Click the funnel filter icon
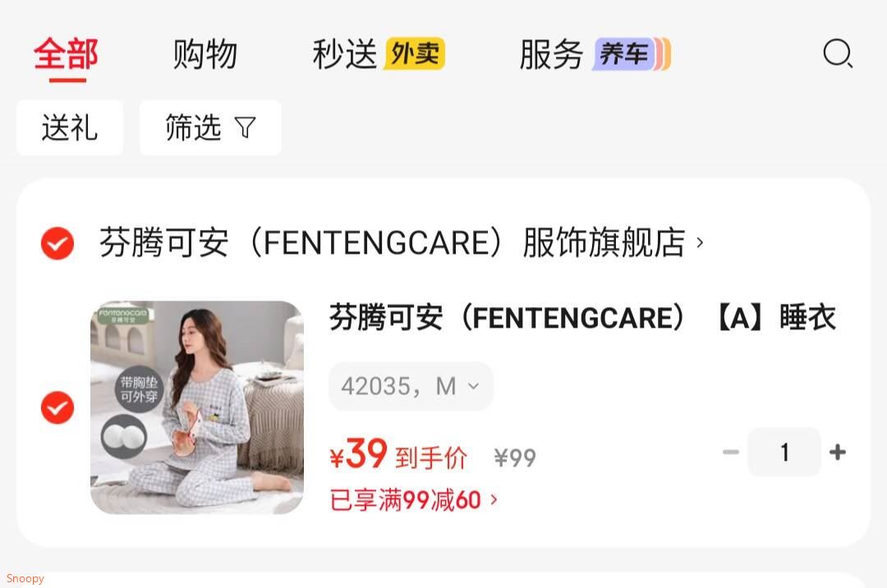The image size is (887, 588). click(245, 127)
